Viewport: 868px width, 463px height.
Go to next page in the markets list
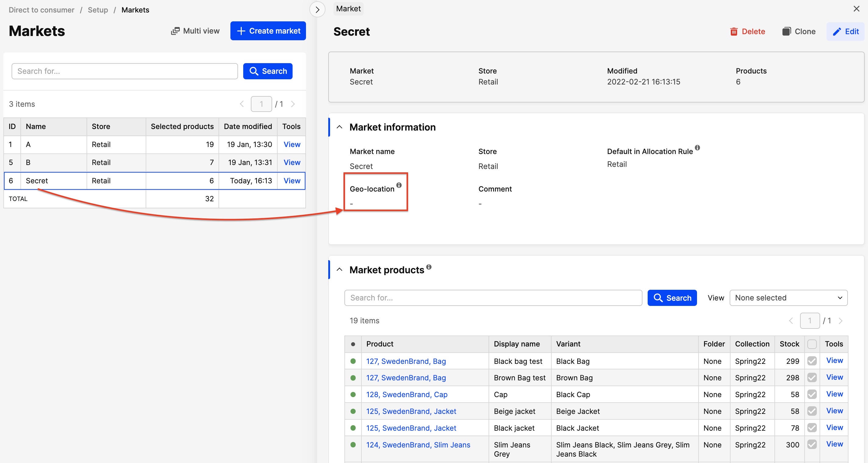(293, 104)
